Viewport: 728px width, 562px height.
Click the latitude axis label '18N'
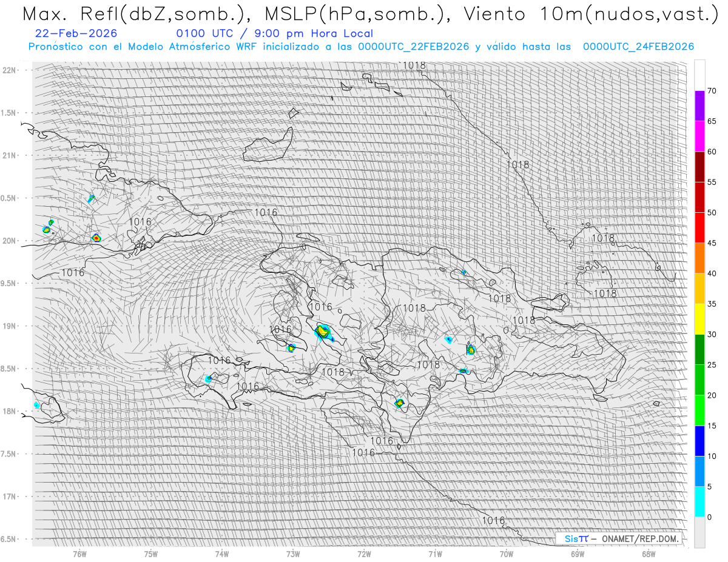click(10, 412)
